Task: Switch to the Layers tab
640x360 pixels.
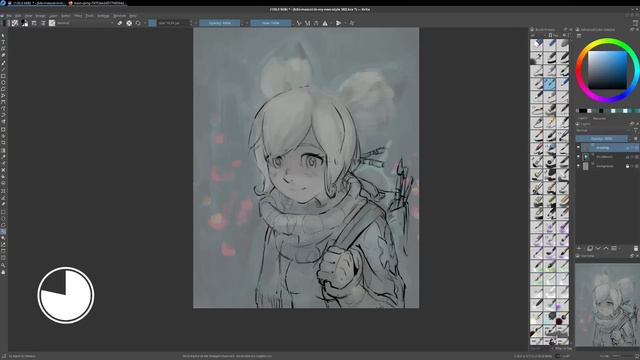Action: (x=582, y=118)
